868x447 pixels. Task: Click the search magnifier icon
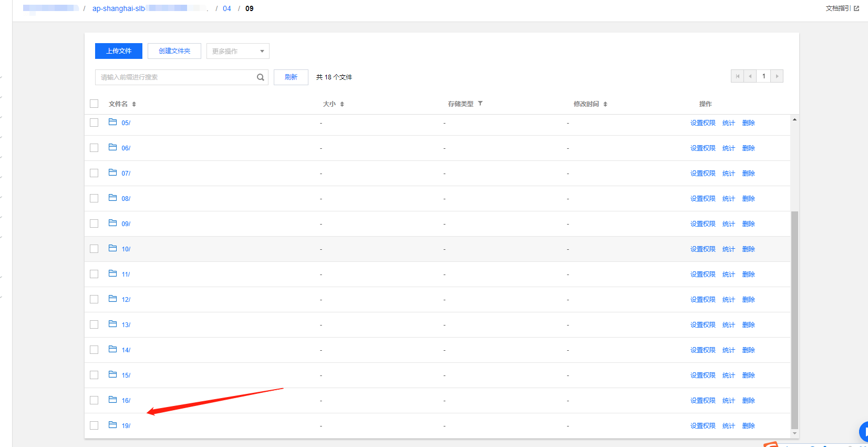[x=260, y=77]
